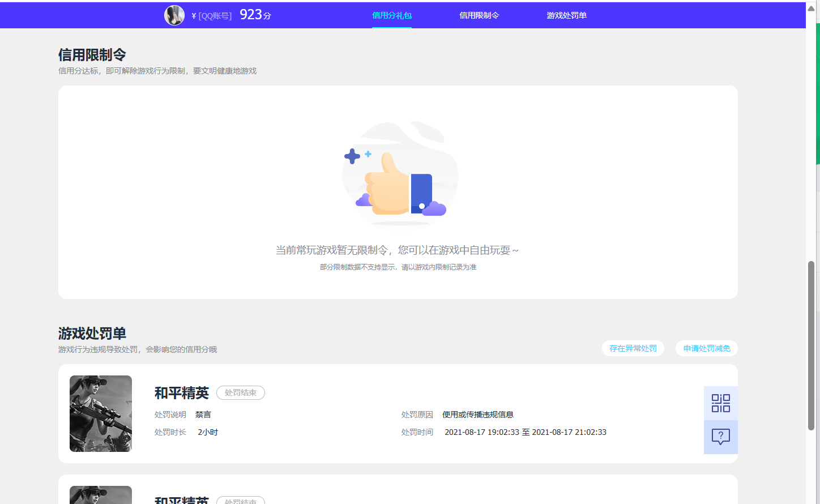Click the 信用限制令 section heading
The height and width of the screenshot is (504, 820).
pyautogui.click(x=92, y=55)
